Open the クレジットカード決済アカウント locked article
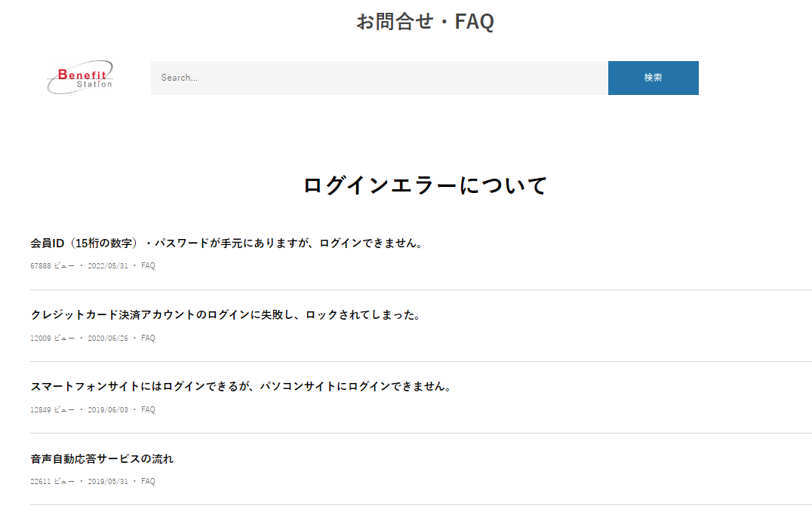The height and width of the screenshot is (527, 812). 225,315
